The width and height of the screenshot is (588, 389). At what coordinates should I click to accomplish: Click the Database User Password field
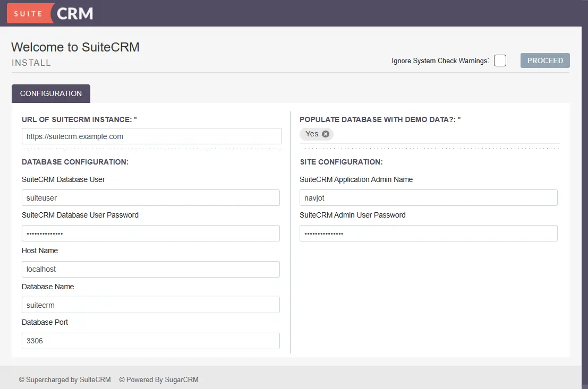[x=151, y=234]
